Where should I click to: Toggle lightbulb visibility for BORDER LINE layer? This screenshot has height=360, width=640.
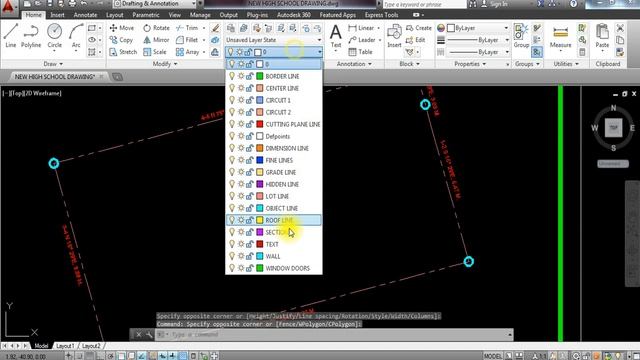click(232, 76)
